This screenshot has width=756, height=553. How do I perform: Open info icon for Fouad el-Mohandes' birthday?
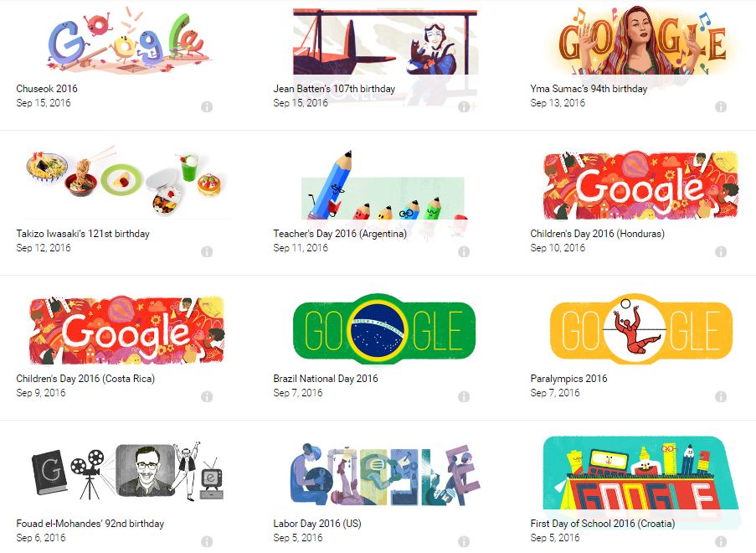point(207,541)
